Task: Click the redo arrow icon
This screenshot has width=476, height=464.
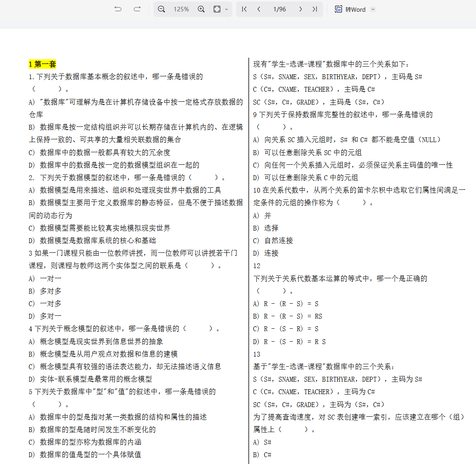Action: tap(137, 9)
